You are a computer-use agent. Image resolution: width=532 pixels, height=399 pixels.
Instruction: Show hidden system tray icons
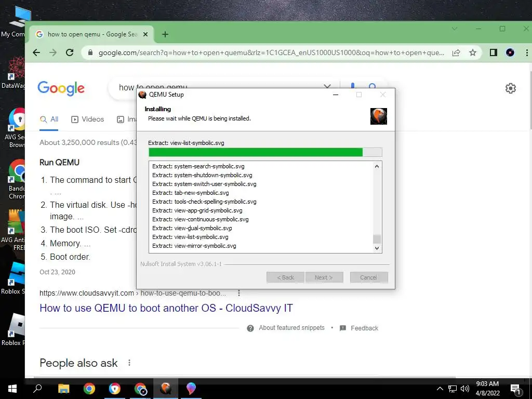(x=440, y=389)
